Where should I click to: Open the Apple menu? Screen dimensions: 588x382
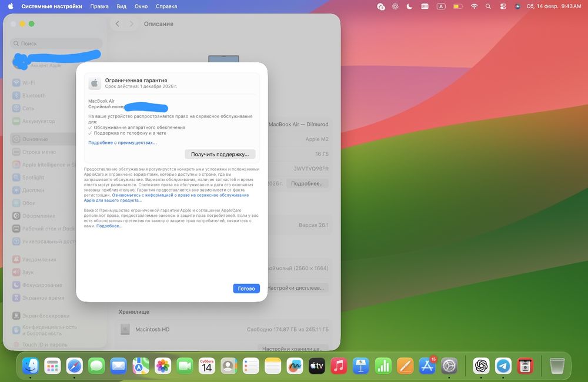(11, 6)
